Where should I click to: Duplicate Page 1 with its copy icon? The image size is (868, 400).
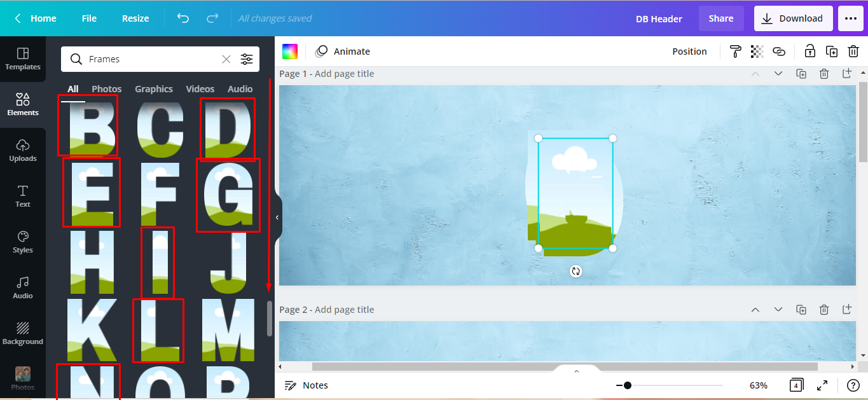point(801,74)
